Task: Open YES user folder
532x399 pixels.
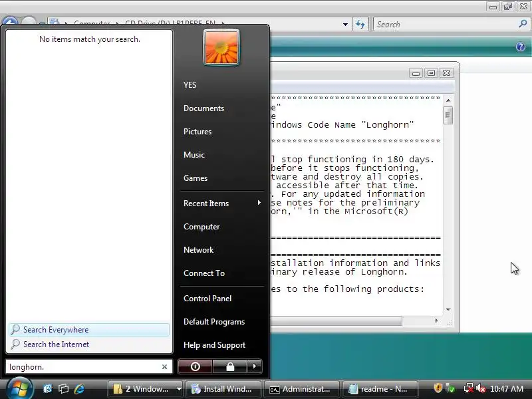Action: click(190, 85)
